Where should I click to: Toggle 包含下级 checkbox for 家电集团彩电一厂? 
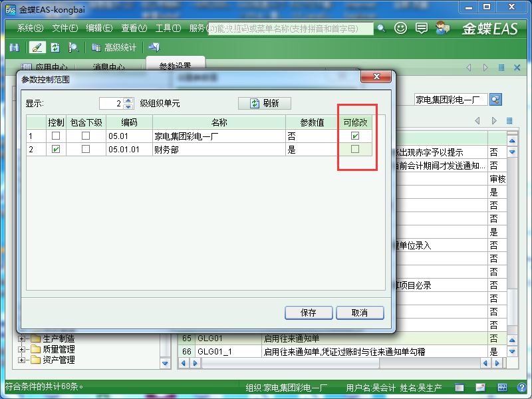86,136
